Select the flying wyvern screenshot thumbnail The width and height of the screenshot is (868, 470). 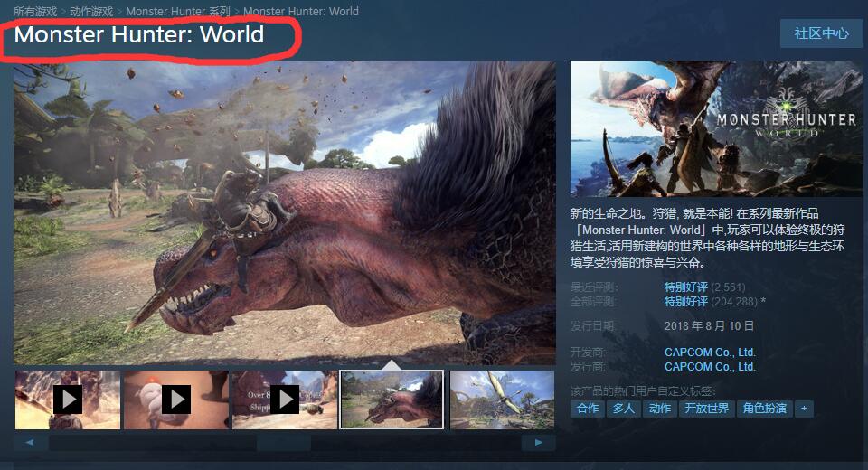(502, 399)
